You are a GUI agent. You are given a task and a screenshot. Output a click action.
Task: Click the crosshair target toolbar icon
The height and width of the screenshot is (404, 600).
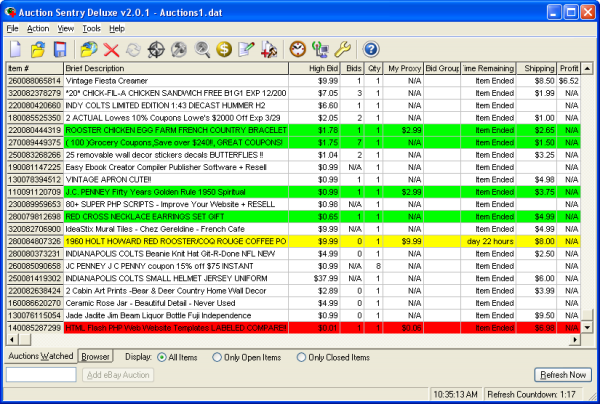[x=155, y=48]
